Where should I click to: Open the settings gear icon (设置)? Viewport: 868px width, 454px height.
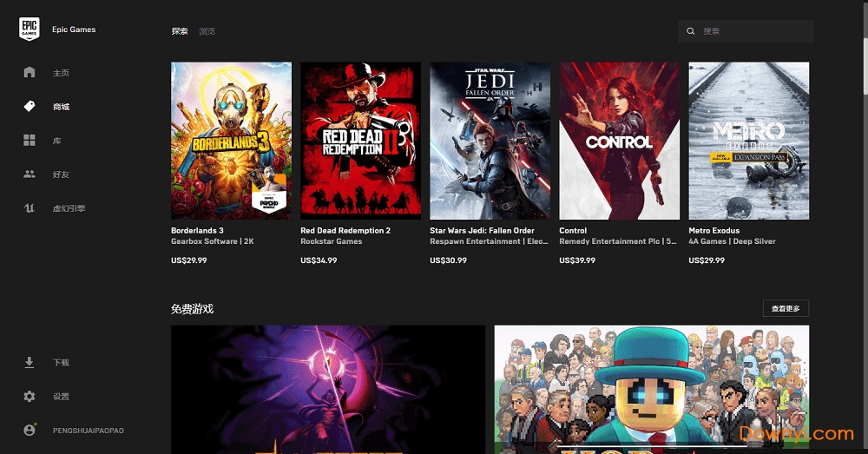pos(30,397)
